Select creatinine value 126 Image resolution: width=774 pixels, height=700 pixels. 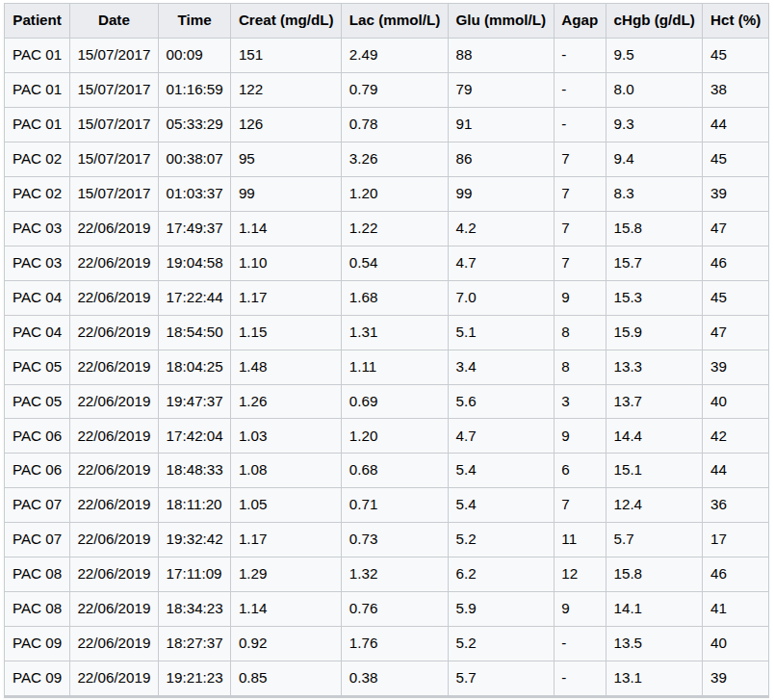coord(286,124)
